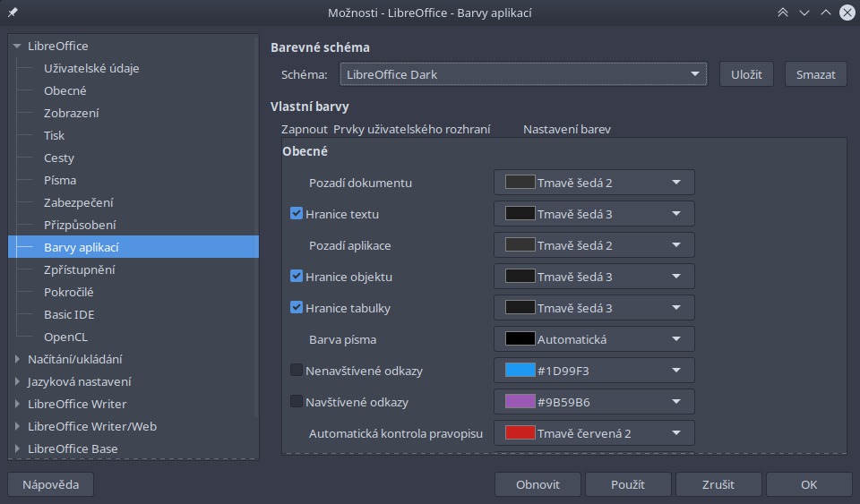Click the Barva písma label text
Image resolution: width=860 pixels, height=504 pixels.
click(343, 339)
